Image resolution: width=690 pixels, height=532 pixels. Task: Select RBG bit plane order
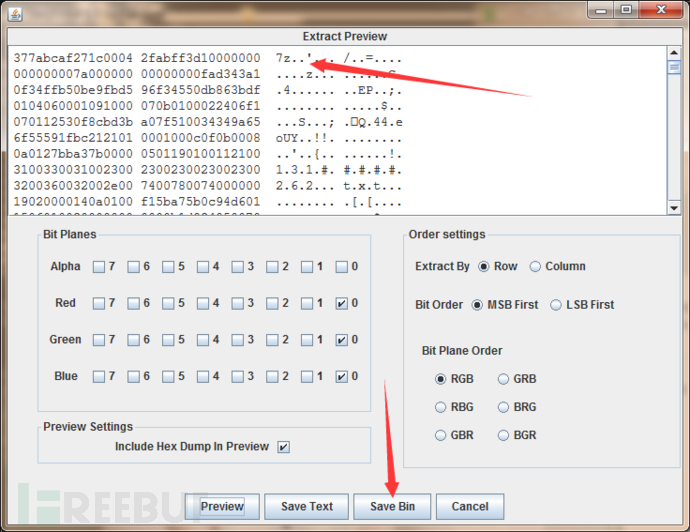(x=440, y=407)
